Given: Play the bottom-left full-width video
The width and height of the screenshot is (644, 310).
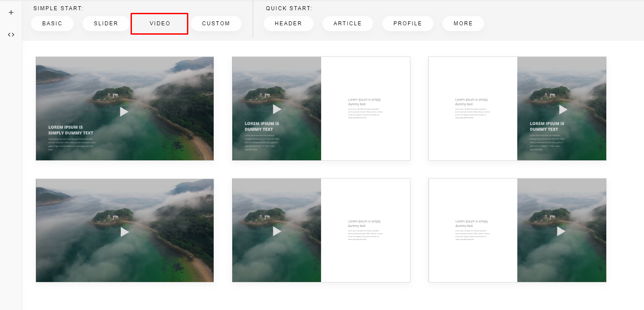Looking at the screenshot, I should pyautogui.click(x=124, y=232).
